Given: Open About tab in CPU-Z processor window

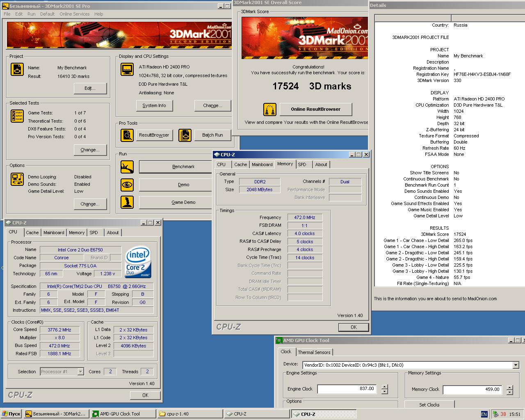Looking at the screenshot, I should coord(113,233).
